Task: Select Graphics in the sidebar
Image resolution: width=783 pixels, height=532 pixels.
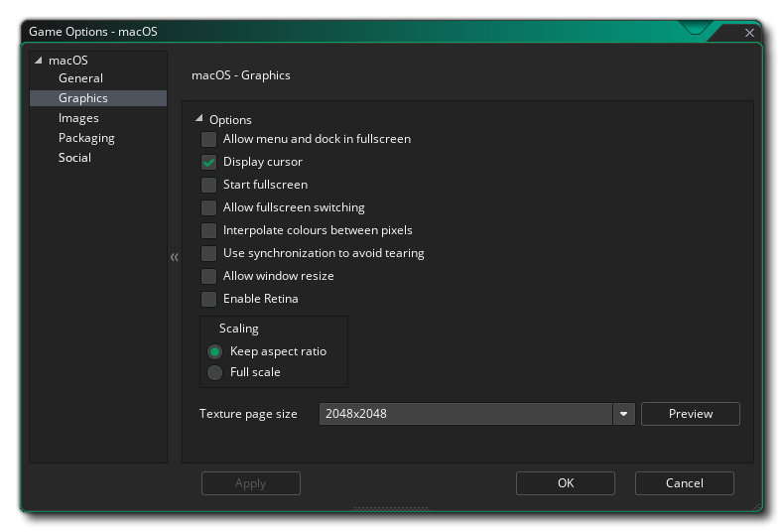Action: tap(98, 98)
